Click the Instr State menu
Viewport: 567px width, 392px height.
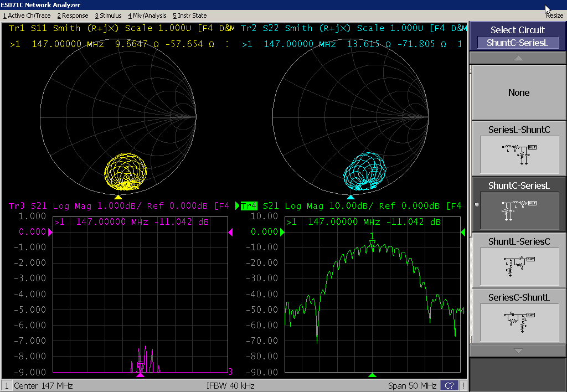[190, 16]
